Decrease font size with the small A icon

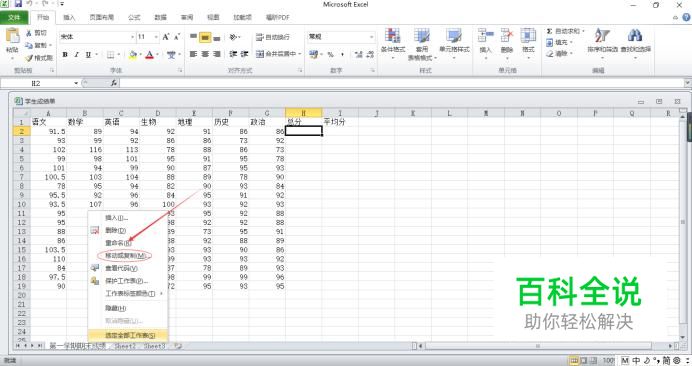point(177,37)
